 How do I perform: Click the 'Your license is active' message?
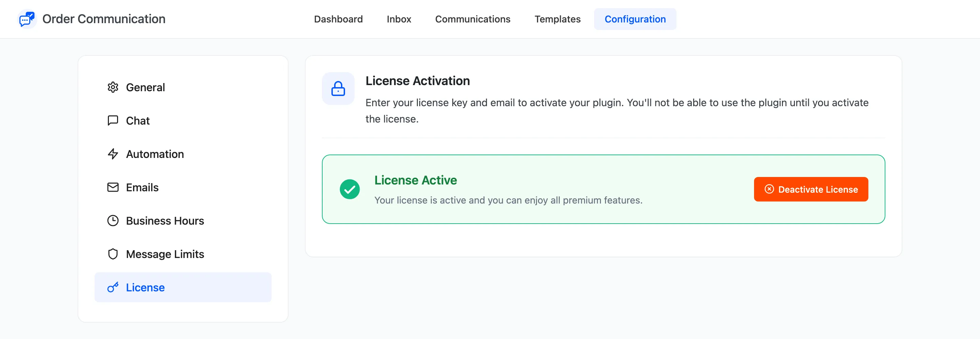(x=508, y=200)
